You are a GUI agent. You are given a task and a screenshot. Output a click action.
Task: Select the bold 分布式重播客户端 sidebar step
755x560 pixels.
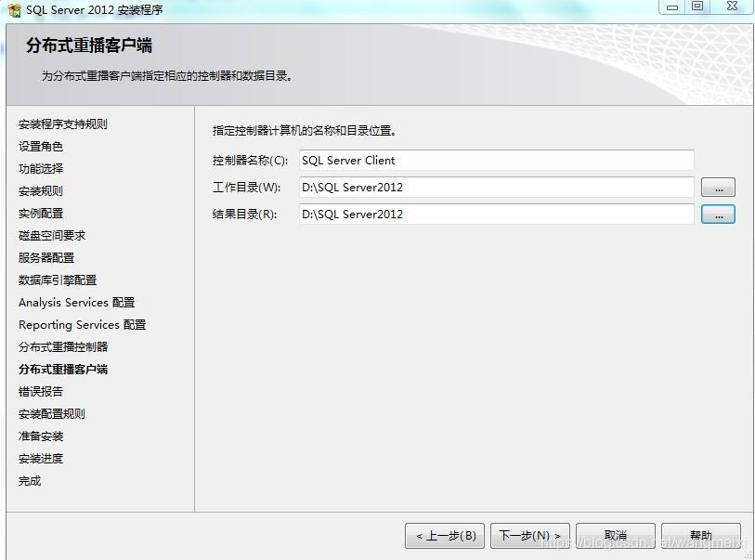tap(63, 370)
